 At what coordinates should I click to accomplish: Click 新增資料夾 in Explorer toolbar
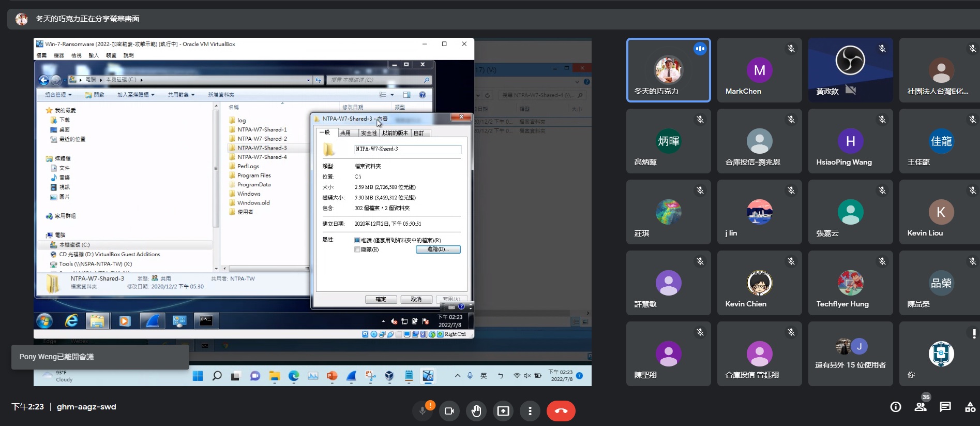[221, 95]
